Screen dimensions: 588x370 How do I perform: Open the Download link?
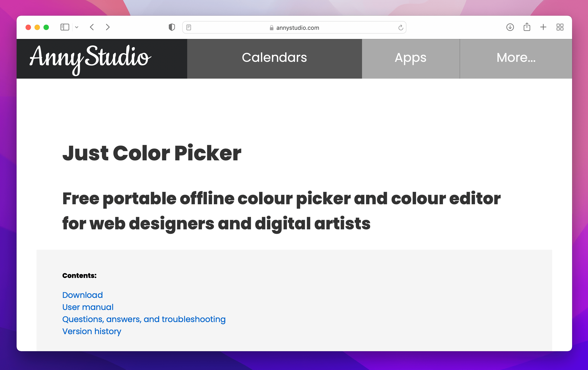pos(82,295)
